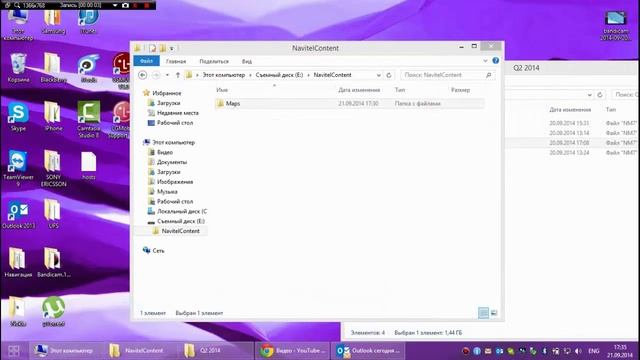
Task: Sort by the Тип column header
Action: (x=400, y=90)
